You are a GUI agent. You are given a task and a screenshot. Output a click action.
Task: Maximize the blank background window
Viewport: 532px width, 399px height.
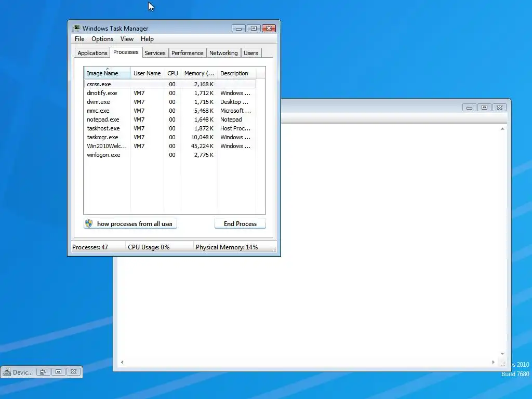point(484,107)
